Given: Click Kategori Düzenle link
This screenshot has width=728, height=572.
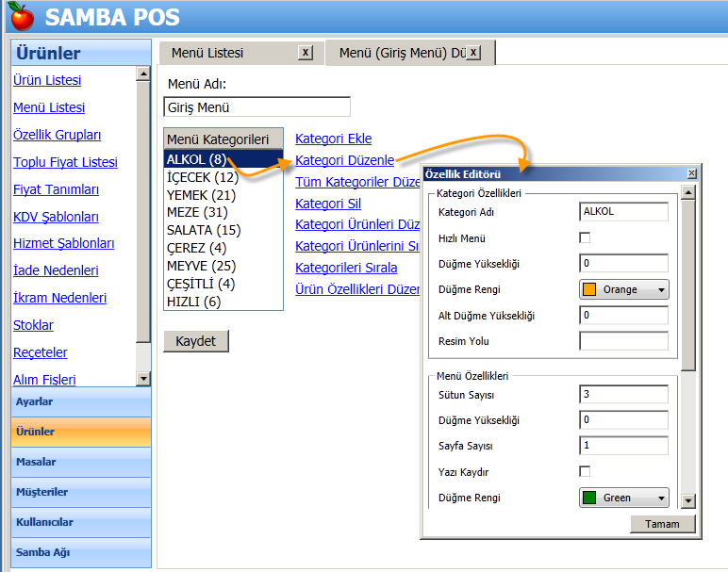Looking at the screenshot, I should [x=344, y=160].
